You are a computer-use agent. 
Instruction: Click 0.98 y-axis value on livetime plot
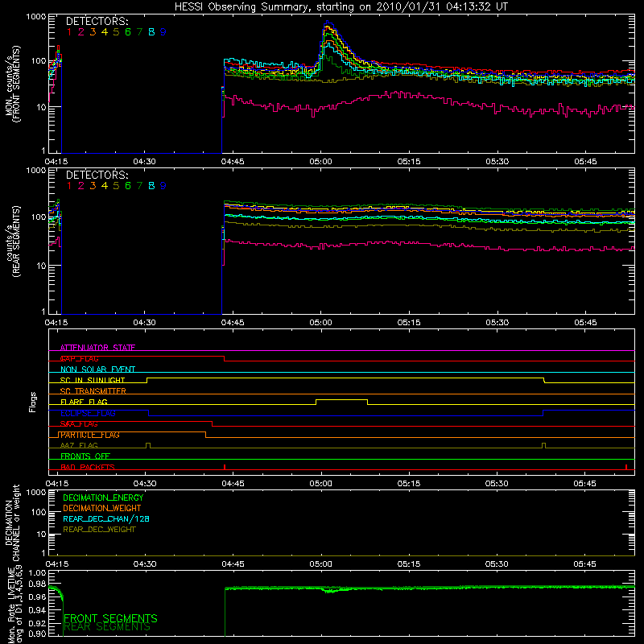pos(38,584)
